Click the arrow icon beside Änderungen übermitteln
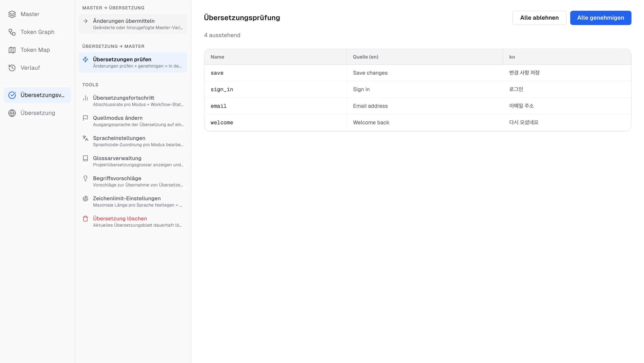Viewport: 644px width, 363px height. coord(85,21)
